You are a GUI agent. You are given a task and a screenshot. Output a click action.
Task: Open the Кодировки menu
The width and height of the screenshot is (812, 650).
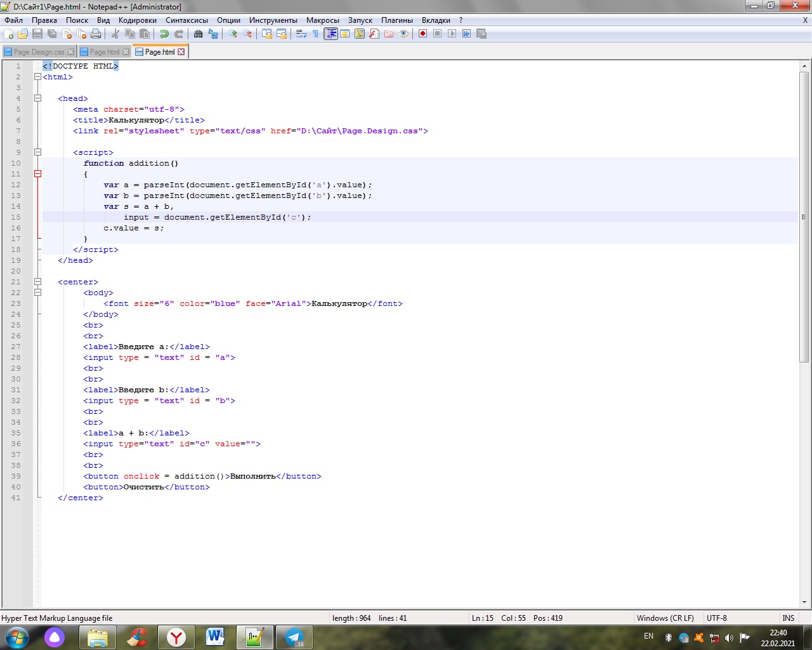(138, 20)
